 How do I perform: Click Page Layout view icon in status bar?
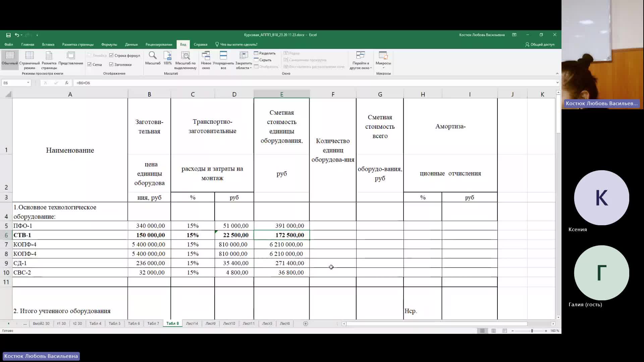494,331
